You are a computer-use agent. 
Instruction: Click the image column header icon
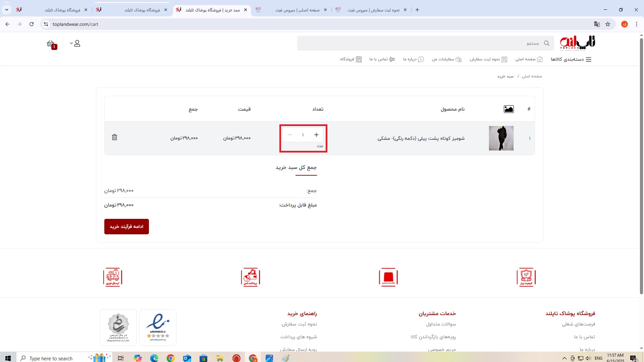[509, 109]
